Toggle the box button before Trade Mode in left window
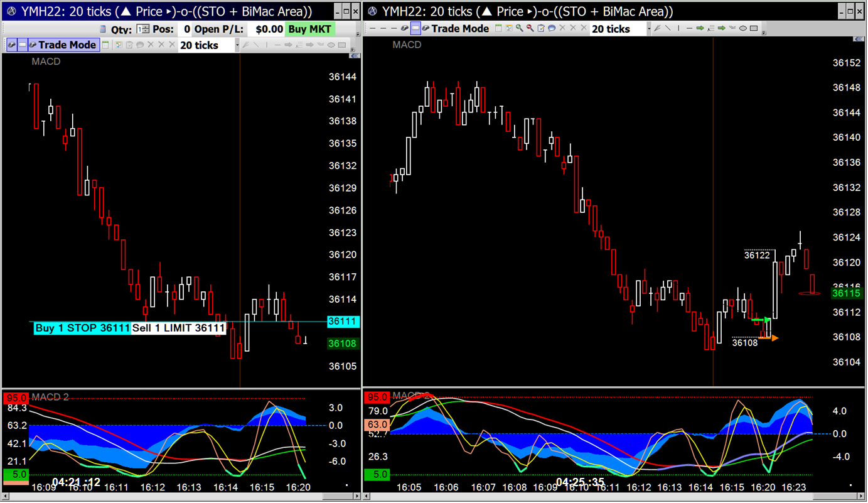 click(x=22, y=45)
